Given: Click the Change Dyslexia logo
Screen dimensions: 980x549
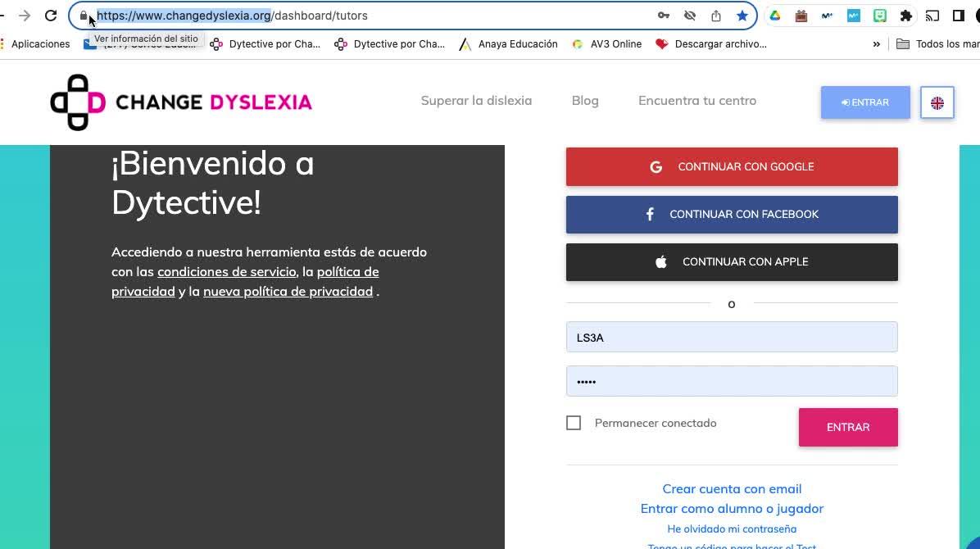Looking at the screenshot, I should 180,102.
